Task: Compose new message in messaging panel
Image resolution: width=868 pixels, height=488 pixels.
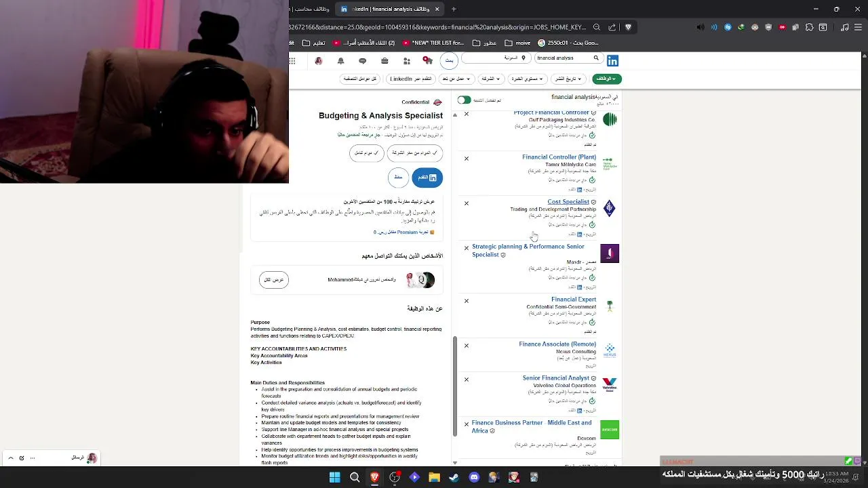Action: coord(22,458)
